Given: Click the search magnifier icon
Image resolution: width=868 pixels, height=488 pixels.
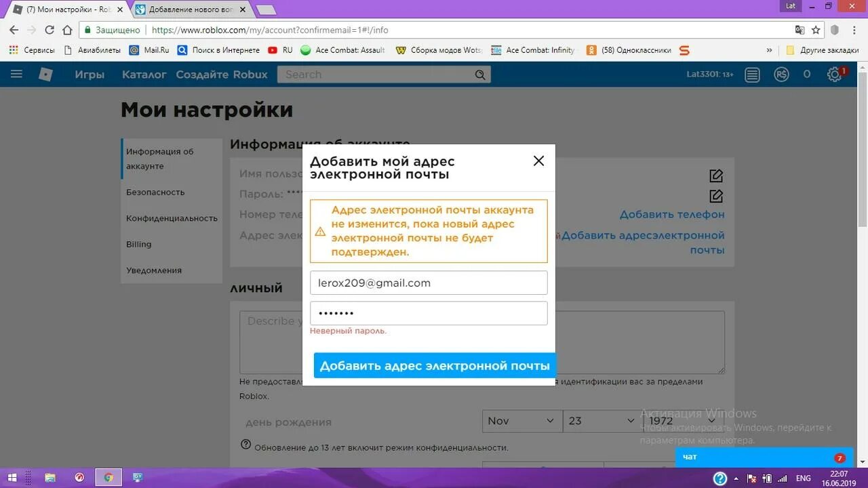Looking at the screenshot, I should coord(480,75).
